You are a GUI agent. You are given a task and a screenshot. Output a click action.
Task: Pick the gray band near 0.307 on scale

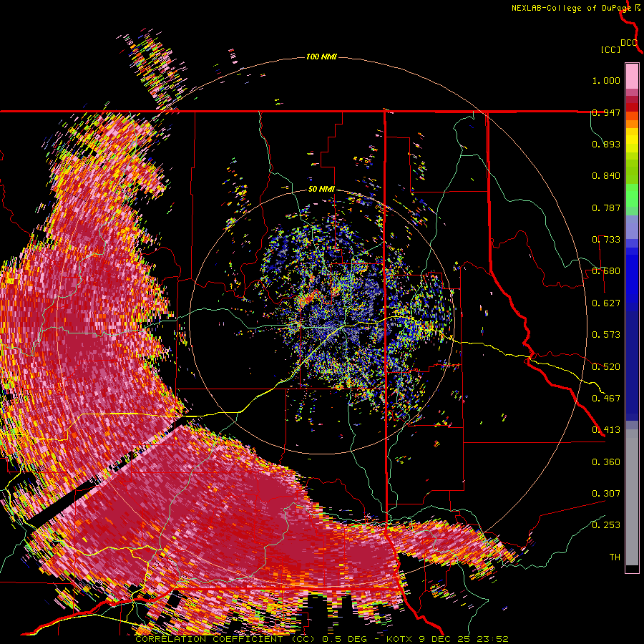point(632,497)
